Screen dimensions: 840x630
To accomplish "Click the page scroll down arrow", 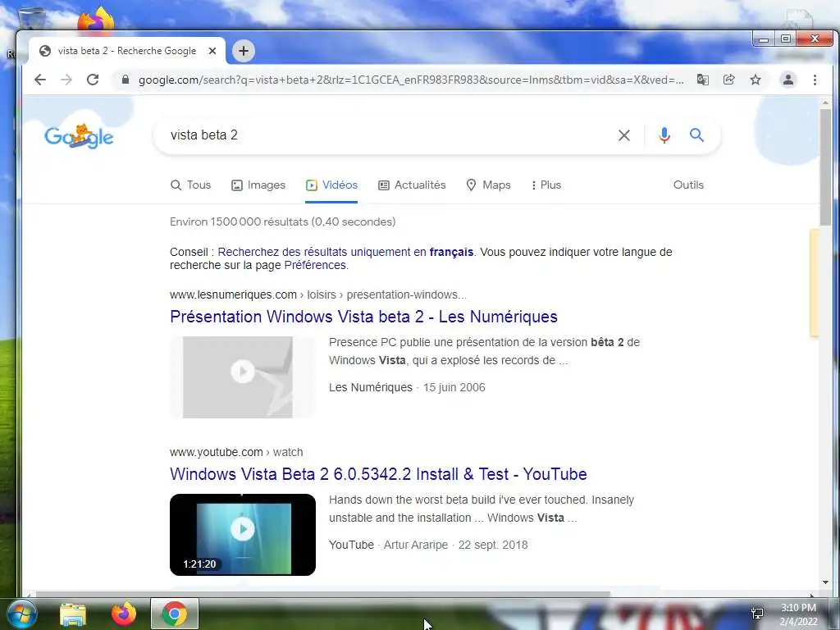I will coord(825,582).
